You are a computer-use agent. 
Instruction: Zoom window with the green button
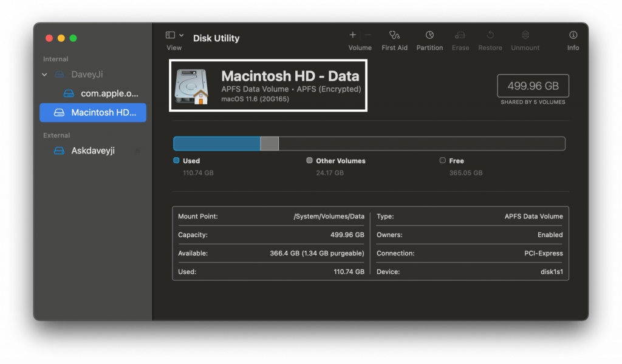pos(73,38)
